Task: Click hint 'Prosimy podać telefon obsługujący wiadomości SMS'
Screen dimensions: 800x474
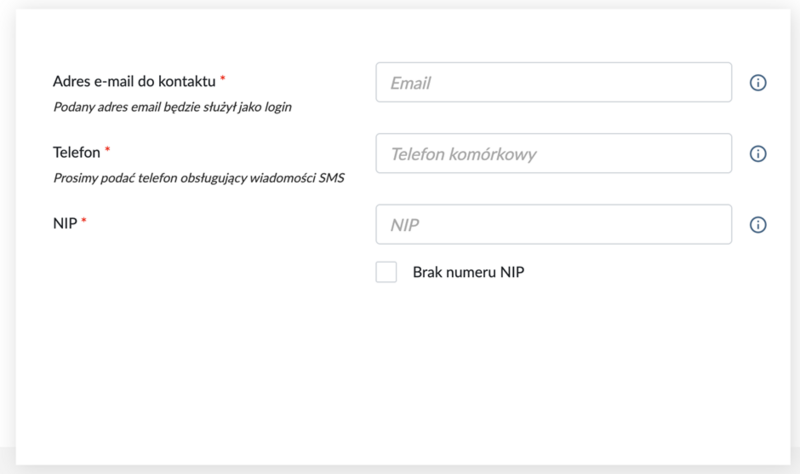Action: 197,178
